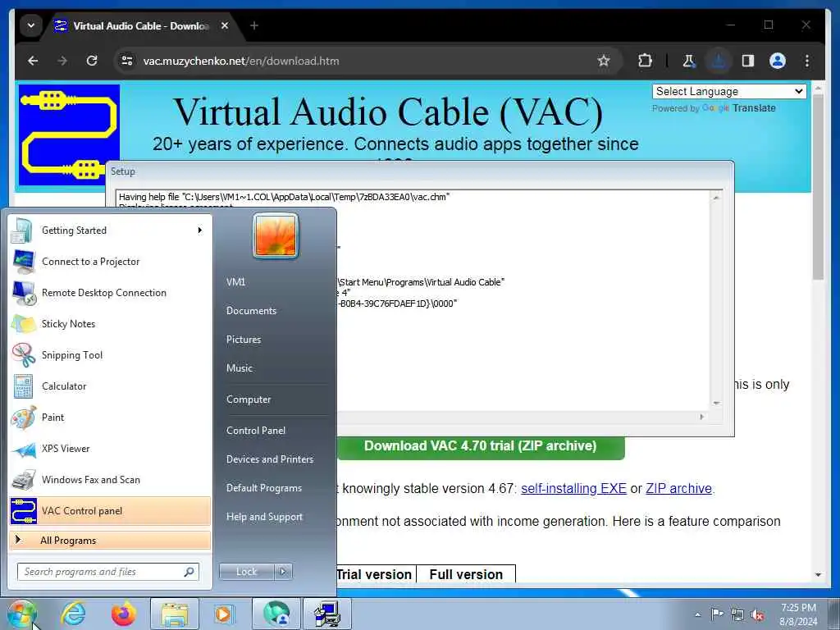Click the network tray icon

click(x=737, y=614)
